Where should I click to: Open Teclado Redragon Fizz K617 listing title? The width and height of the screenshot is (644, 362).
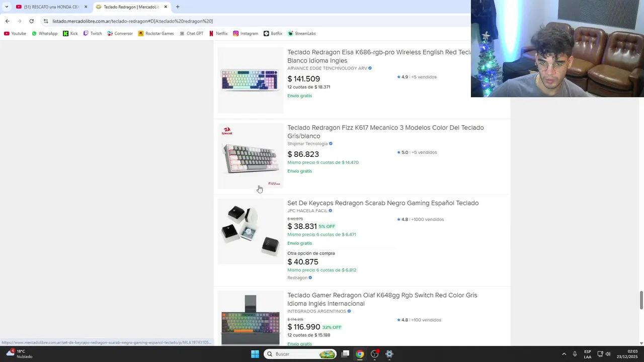pos(385,132)
